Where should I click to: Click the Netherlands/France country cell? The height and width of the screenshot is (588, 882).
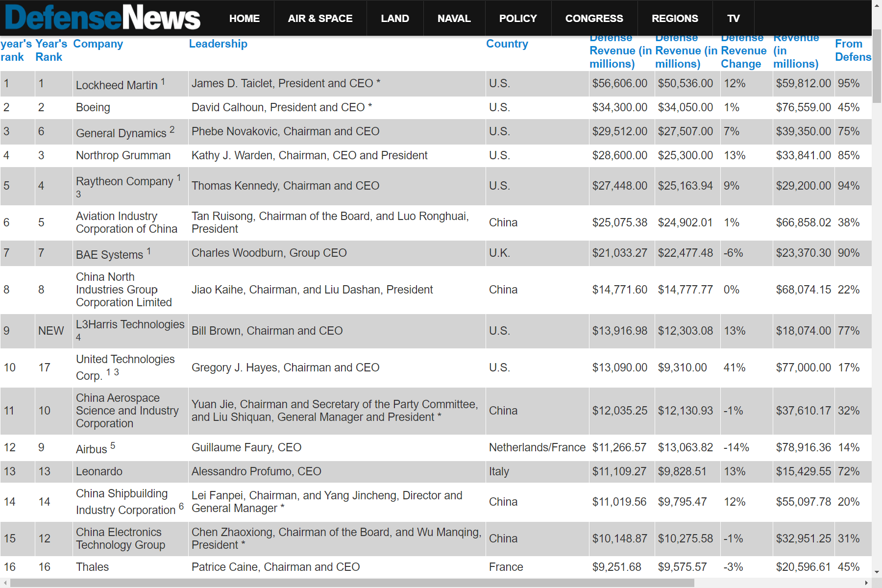(537, 447)
